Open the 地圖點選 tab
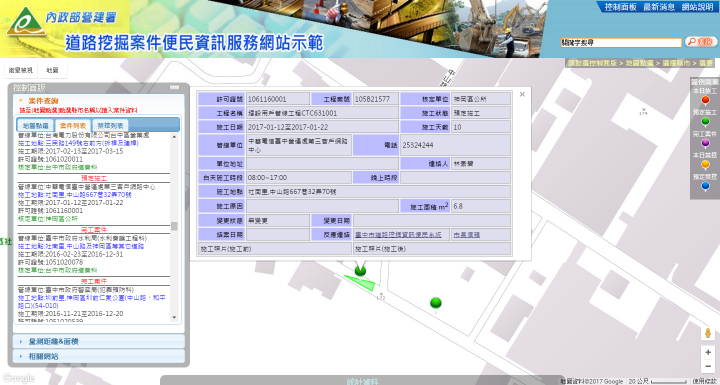 click(x=35, y=125)
